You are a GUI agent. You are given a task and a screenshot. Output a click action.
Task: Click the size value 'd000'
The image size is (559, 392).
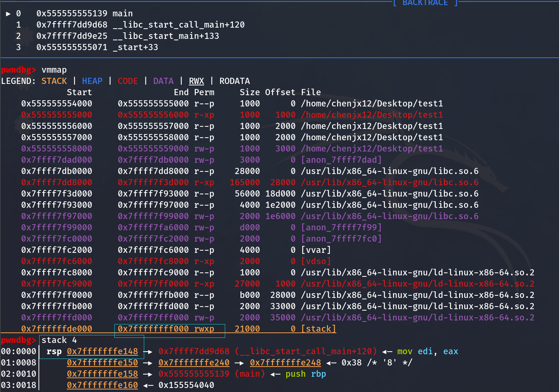pyautogui.click(x=250, y=227)
